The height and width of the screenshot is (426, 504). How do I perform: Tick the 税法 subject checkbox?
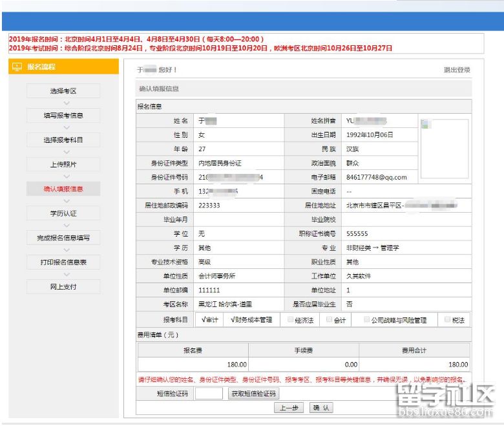point(447,320)
